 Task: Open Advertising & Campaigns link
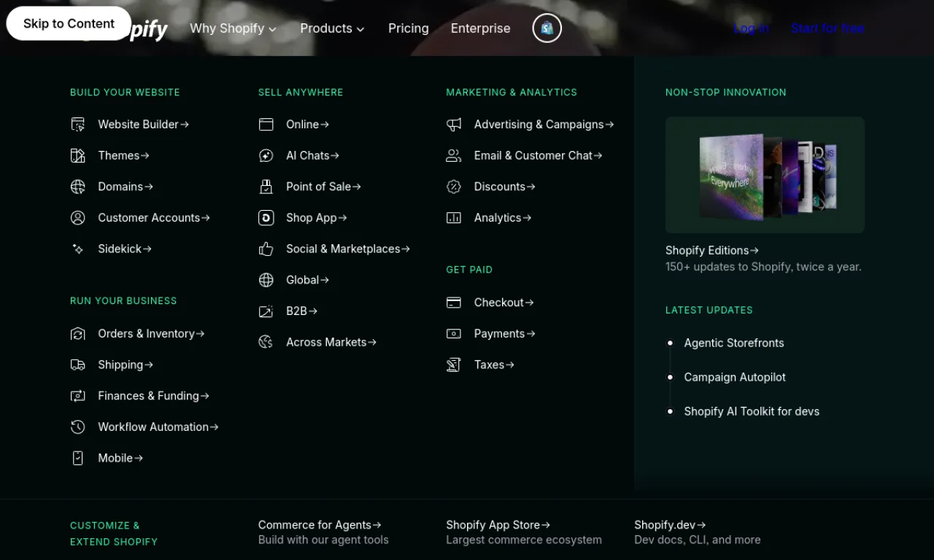(544, 125)
